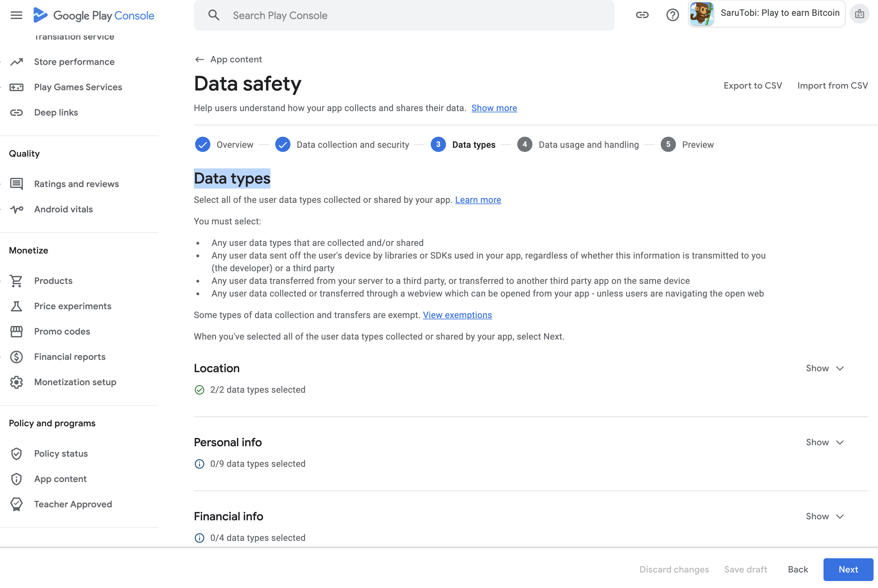Open Financial reports
Image resolution: width=878 pixels, height=588 pixels.
coord(69,357)
